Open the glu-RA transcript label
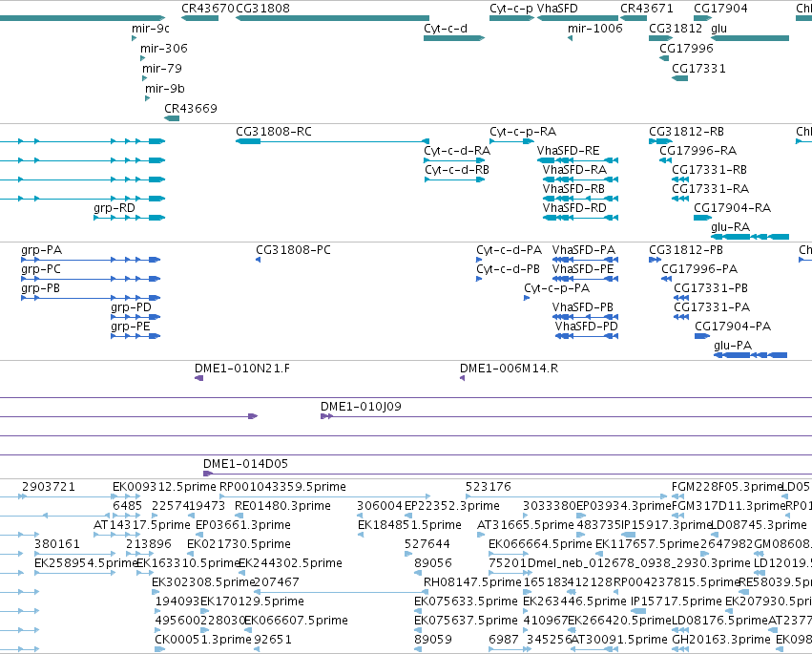The width and height of the screenshot is (812, 654). 730,227
